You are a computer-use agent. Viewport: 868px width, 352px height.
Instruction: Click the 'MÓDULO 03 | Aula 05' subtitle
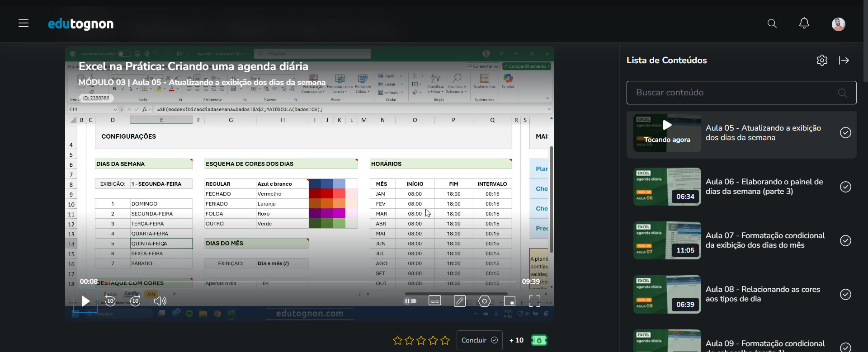coord(202,82)
